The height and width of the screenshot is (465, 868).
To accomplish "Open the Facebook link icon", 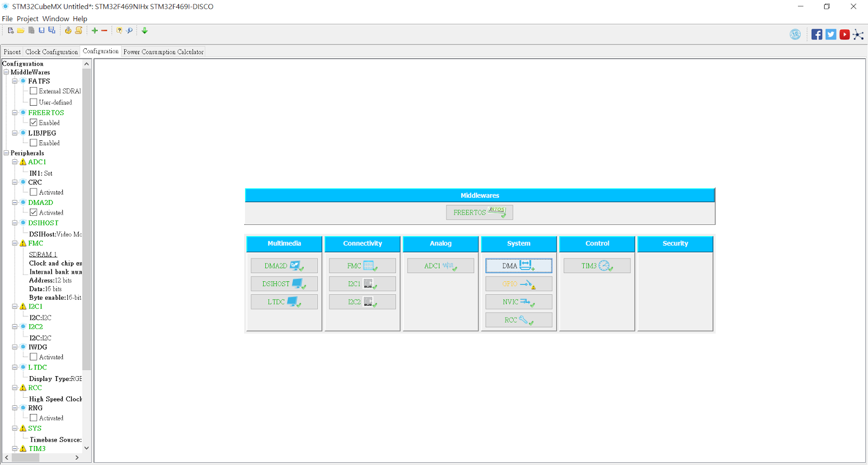I will [817, 35].
